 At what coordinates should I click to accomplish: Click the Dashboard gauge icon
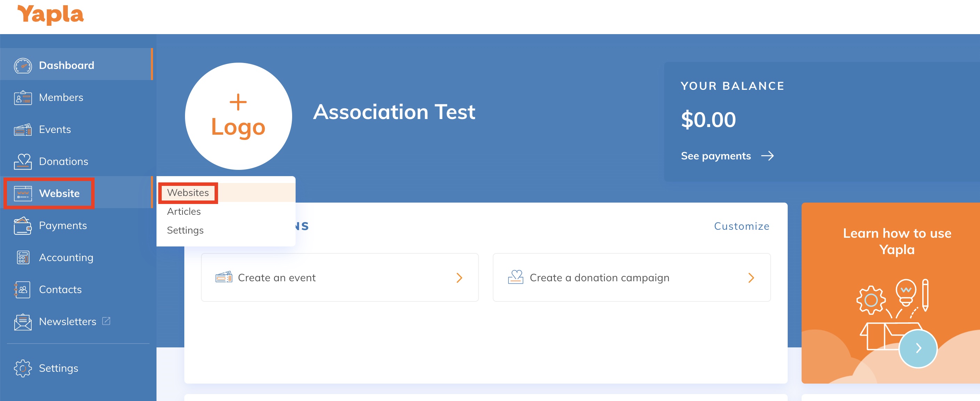click(x=23, y=65)
